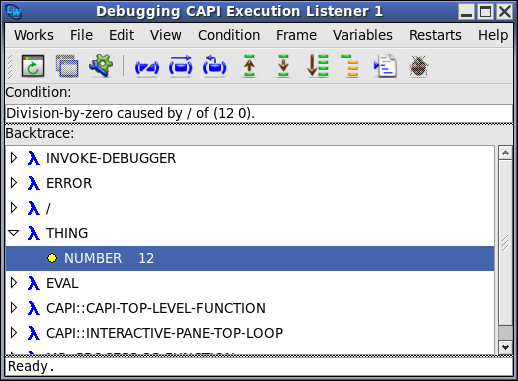Click yellow circle icon beside NUMBER
This screenshot has height=381, width=518.
[x=52, y=258]
